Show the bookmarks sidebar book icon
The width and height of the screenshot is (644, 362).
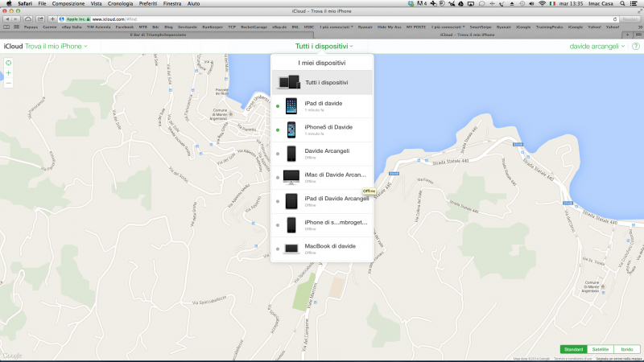point(6,27)
